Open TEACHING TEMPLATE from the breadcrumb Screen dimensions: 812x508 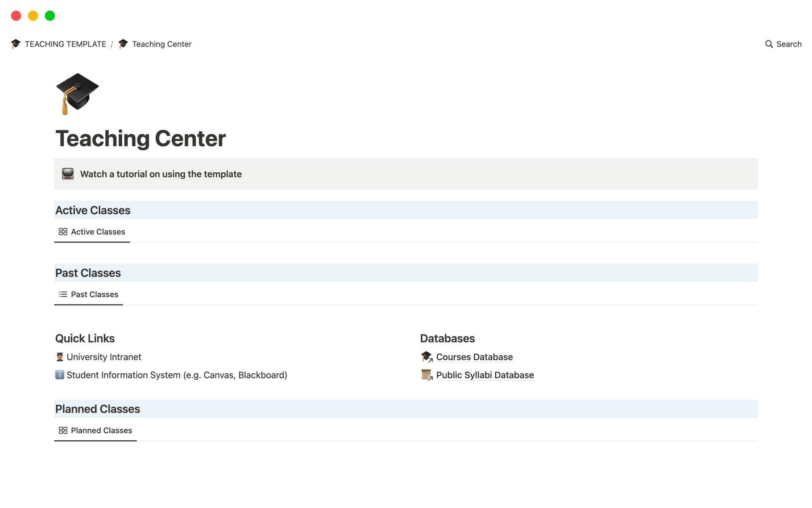66,44
